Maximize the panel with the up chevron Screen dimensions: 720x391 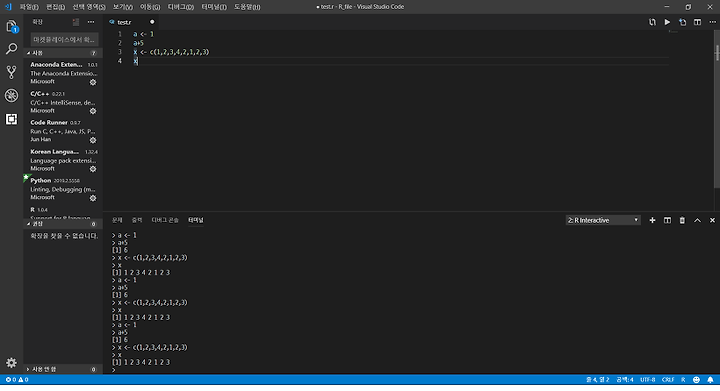[698, 220]
